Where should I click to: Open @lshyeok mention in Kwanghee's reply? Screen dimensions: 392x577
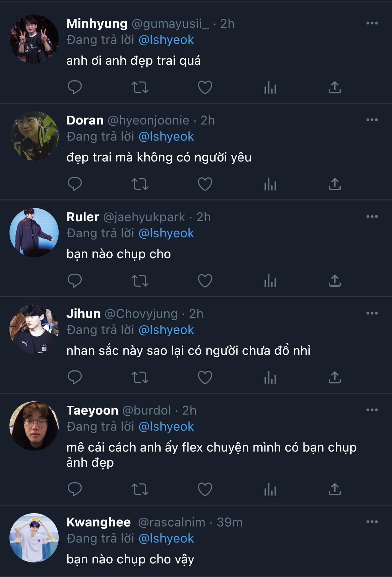tap(166, 539)
